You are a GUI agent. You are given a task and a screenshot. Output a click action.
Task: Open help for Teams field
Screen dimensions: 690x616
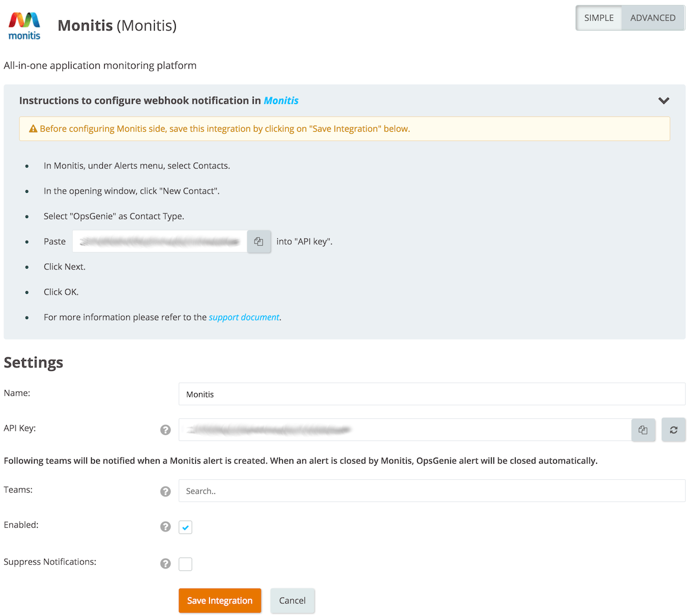pyautogui.click(x=166, y=492)
